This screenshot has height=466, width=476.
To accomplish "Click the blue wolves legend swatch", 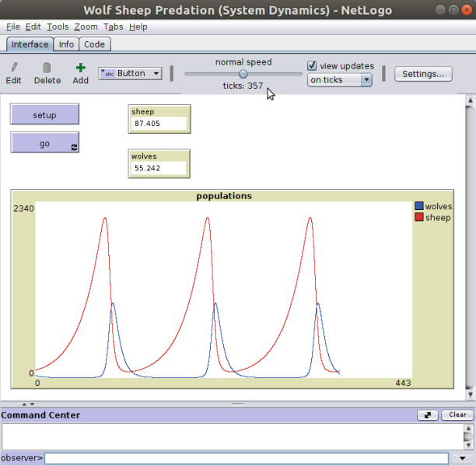I will click(419, 206).
